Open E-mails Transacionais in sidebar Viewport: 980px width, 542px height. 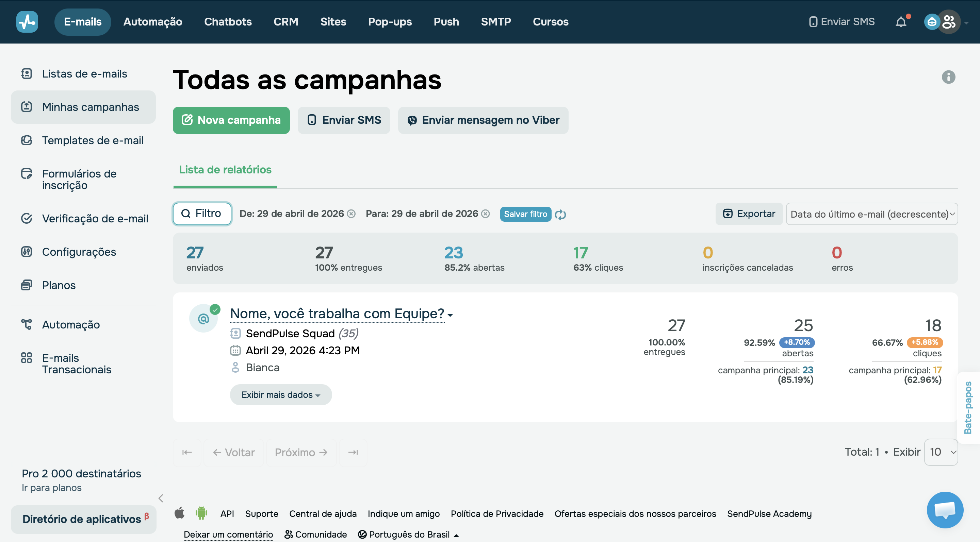tap(83, 364)
